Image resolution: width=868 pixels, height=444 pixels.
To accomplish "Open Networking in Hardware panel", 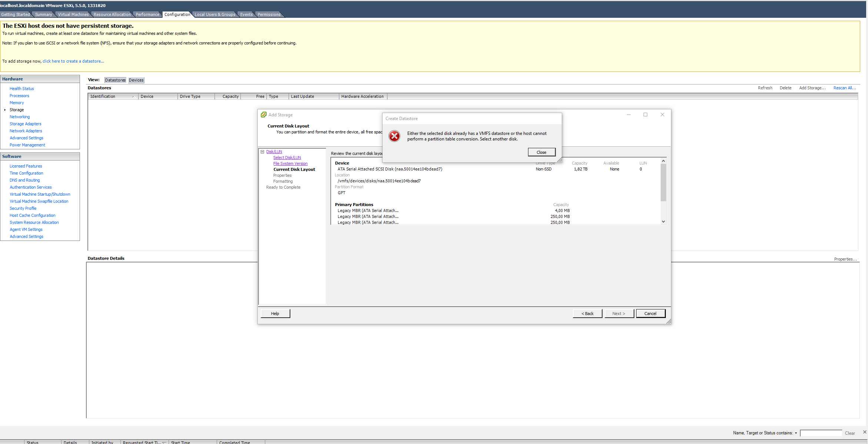I will pos(20,117).
